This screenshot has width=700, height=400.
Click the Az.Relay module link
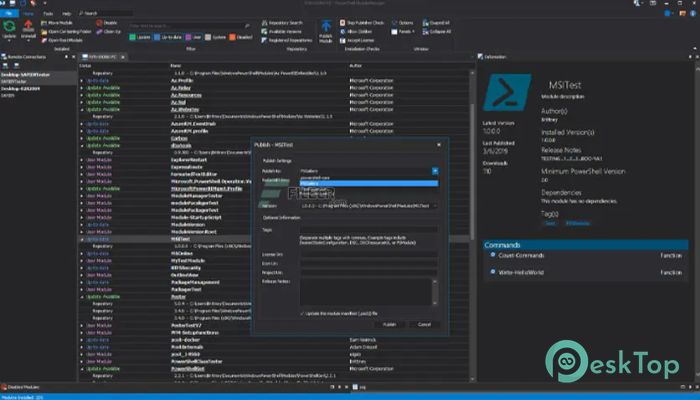pos(181,88)
